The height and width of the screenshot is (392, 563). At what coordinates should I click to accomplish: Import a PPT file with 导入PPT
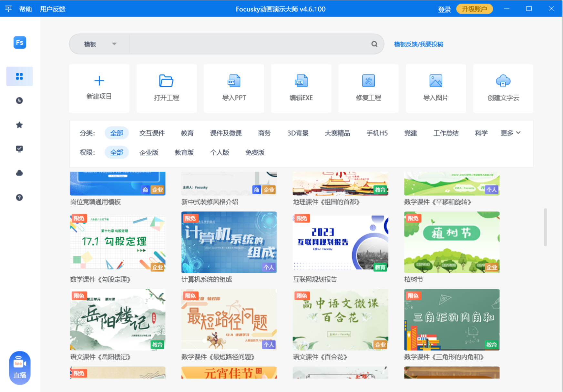[234, 88]
